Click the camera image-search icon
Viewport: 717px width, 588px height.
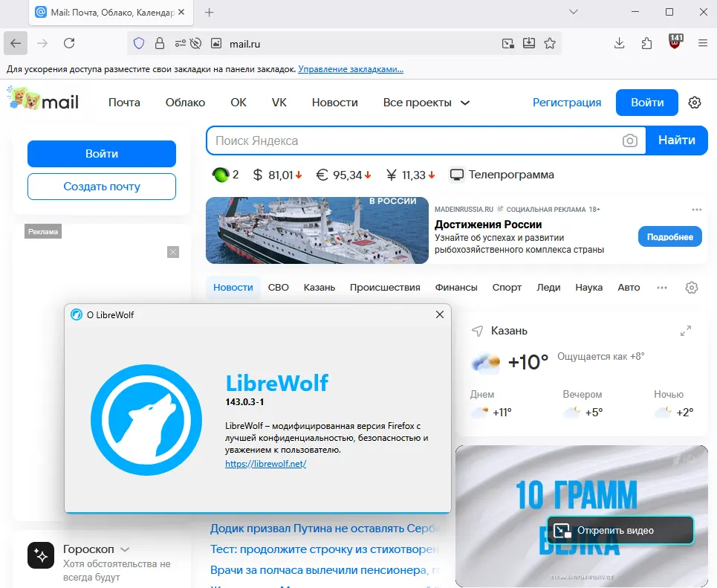point(630,140)
